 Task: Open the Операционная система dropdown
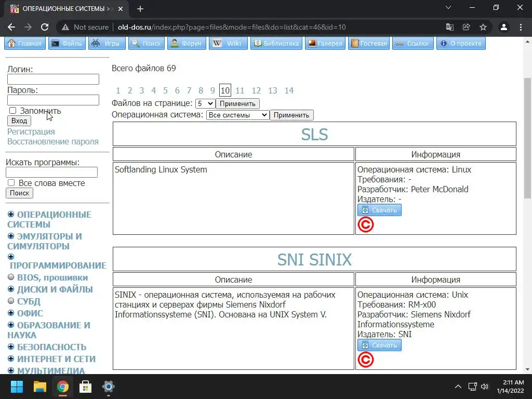point(237,115)
